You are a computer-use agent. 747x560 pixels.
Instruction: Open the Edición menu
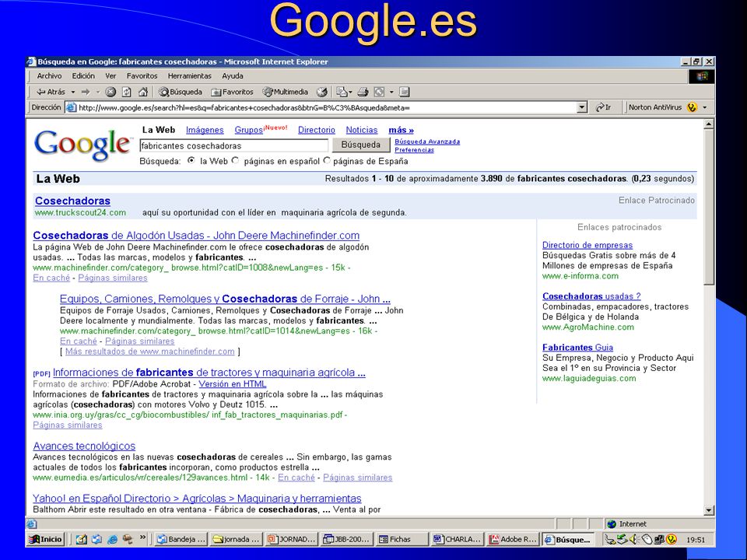click(83, 75)
